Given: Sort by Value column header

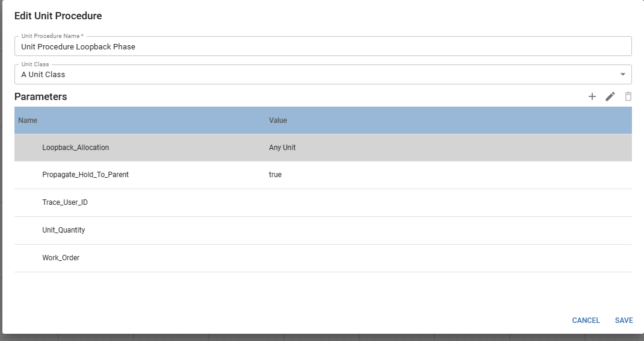Looking at the screenshot, I should tap(278, 120).
